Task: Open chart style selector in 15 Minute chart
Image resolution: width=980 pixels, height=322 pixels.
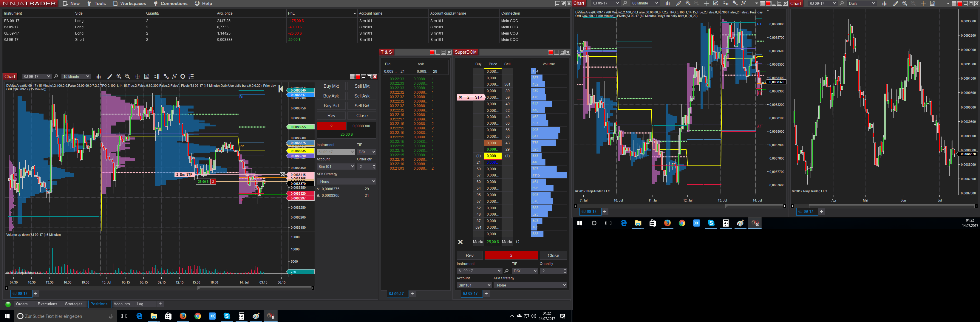Action: pos(98,76)
